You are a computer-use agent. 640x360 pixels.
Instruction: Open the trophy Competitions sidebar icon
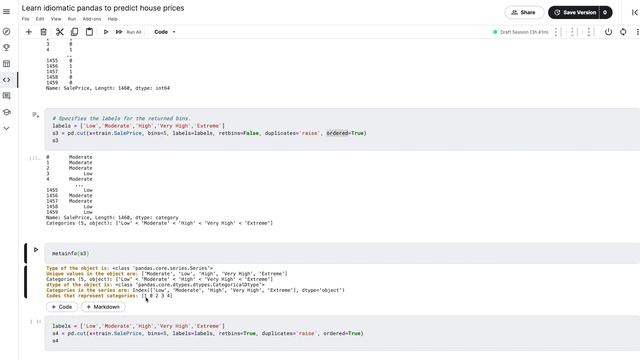(7, 47)
